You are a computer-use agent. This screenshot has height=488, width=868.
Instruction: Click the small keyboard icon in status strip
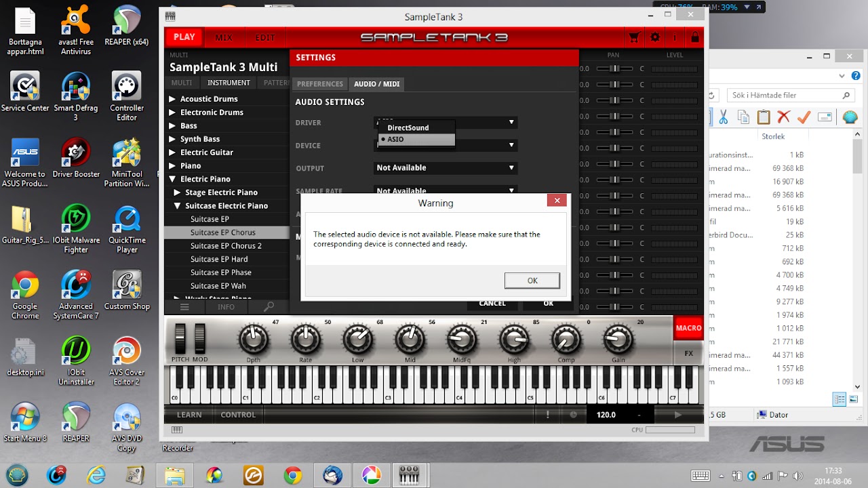(177, 430)
